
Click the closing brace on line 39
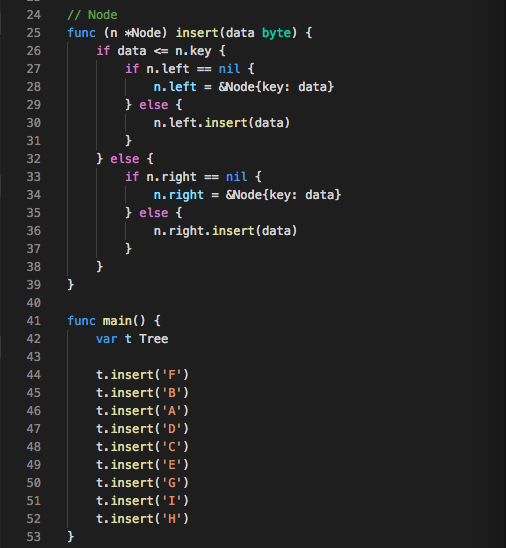pyautogui.click(x=71, y=285)
